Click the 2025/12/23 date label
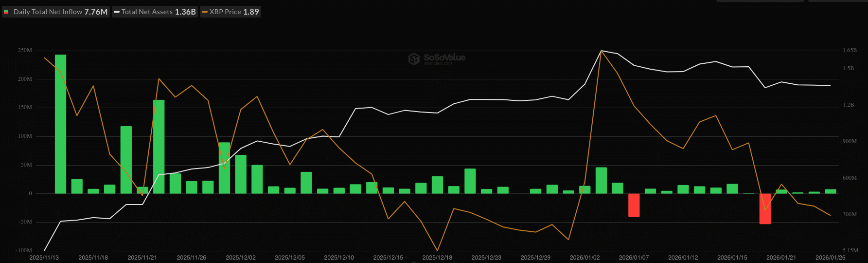 486,258
